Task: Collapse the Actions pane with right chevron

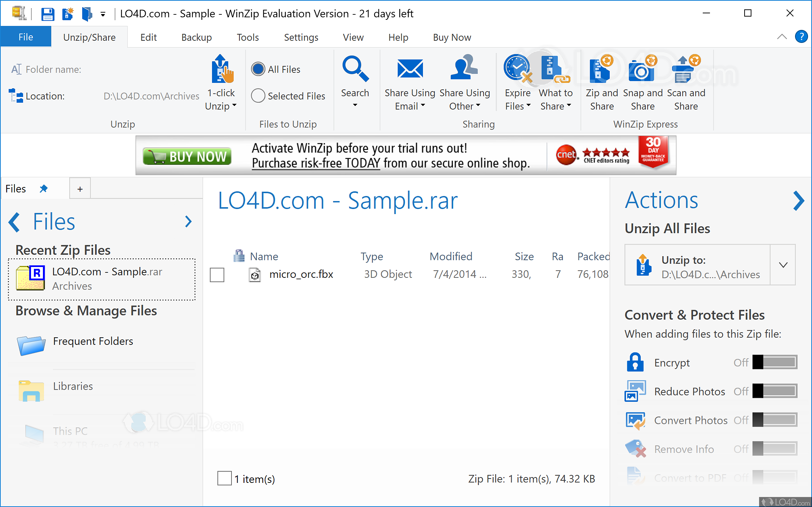Action: [798, 201]
